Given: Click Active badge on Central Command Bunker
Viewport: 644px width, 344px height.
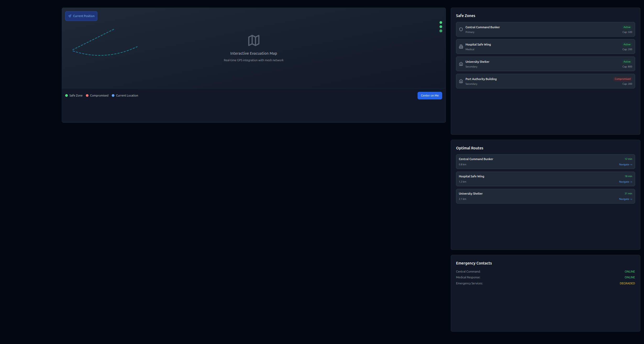Looking at the screenshot, I should click(x=627, y=27).
